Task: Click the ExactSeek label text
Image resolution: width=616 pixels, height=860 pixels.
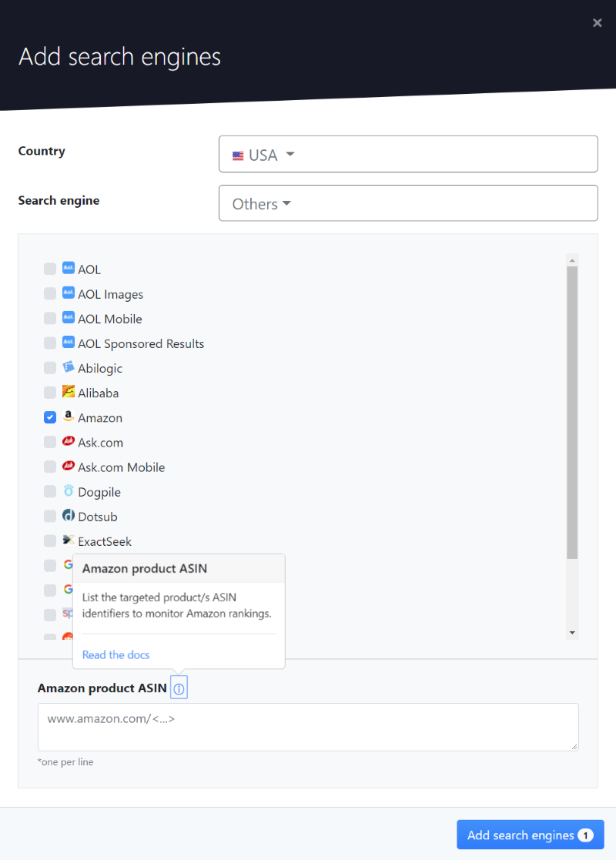Action: point(105,542)
